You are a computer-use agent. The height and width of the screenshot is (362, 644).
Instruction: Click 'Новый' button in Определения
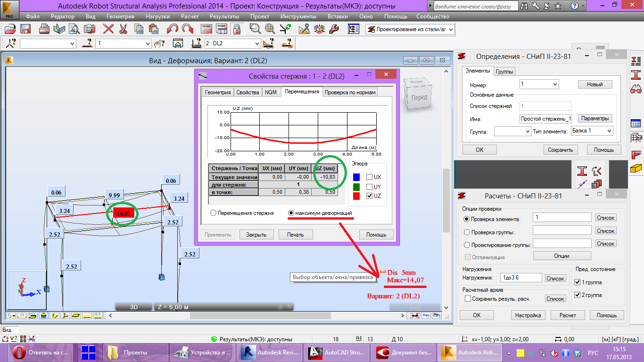[x=595, y=84]
